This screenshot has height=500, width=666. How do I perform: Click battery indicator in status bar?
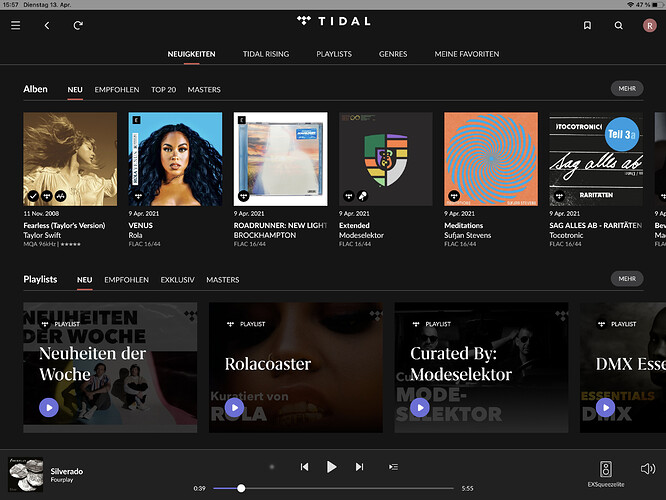[657, 5]
